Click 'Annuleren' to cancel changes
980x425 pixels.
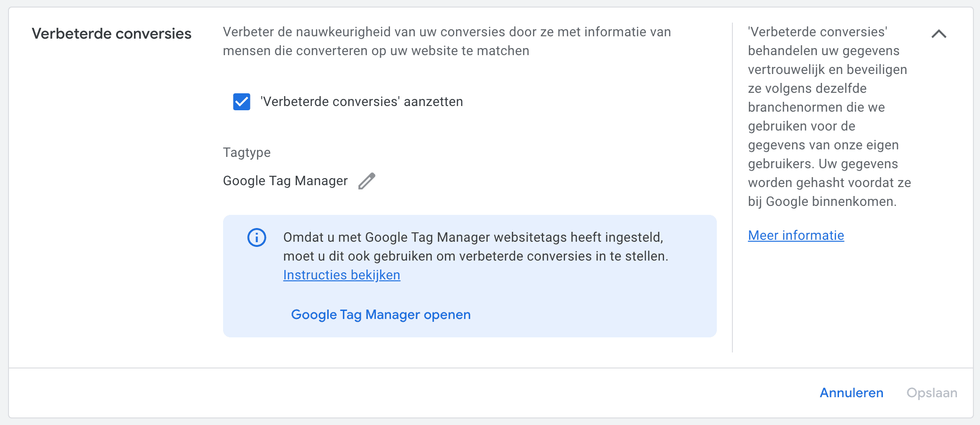[x=851, y=392]
